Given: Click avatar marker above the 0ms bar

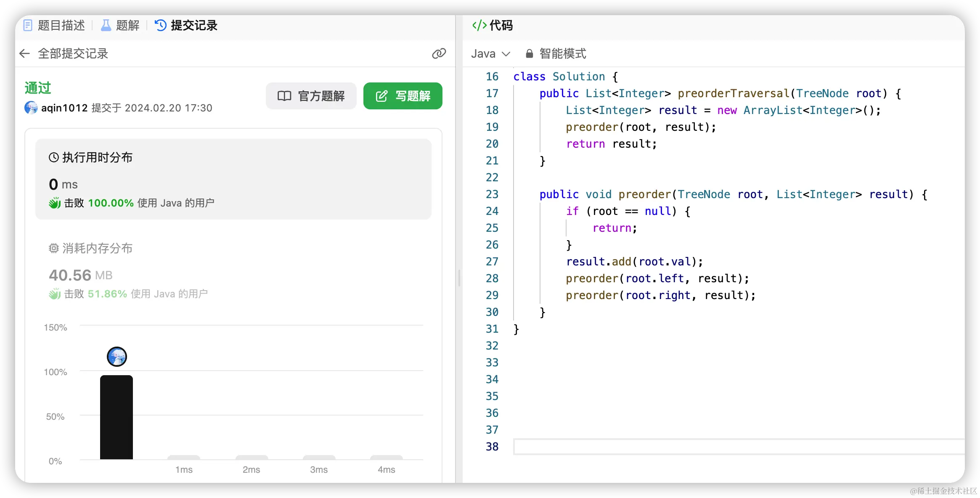Looking at the screenshot, I should 117,357.
